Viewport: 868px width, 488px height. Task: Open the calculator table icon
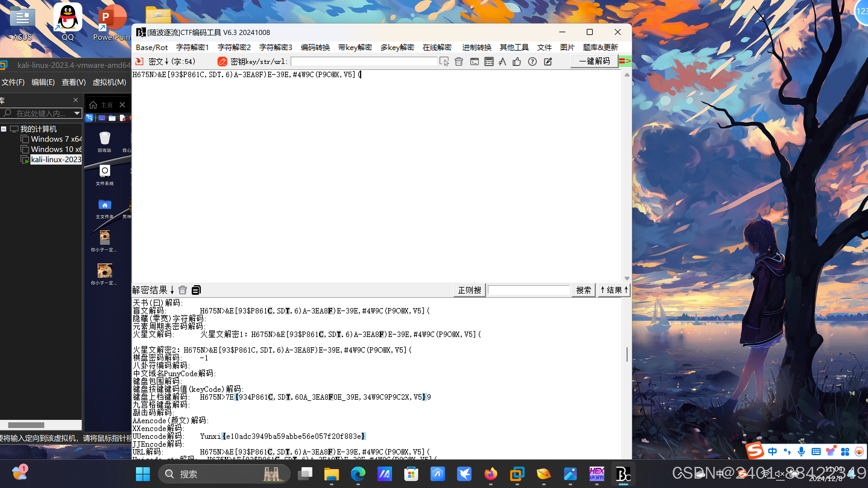pos(489,61)
